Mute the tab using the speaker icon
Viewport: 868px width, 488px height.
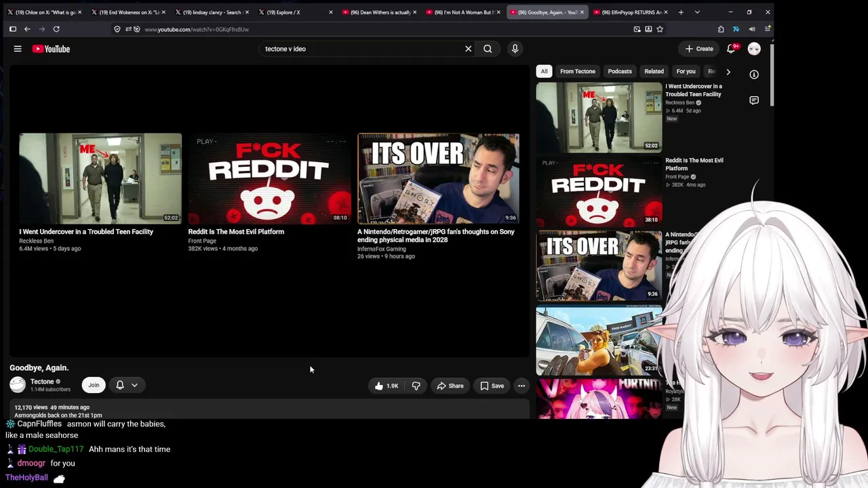click(752, 29)
